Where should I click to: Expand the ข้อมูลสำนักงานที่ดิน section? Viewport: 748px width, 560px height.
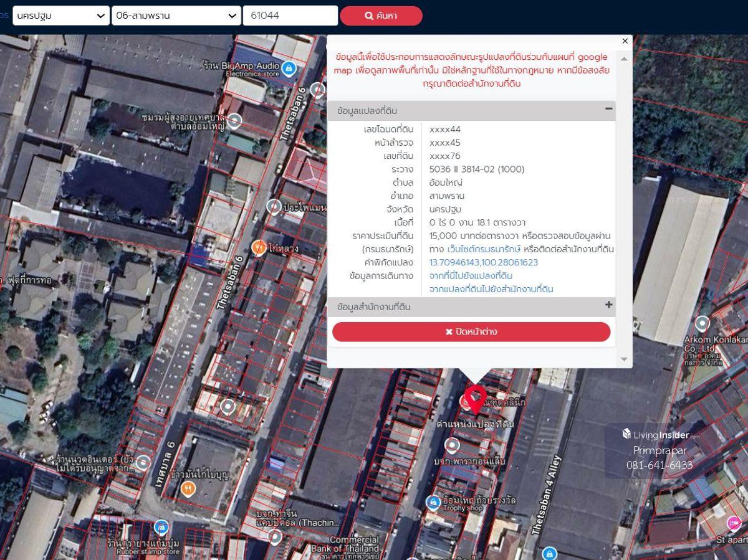608,305
